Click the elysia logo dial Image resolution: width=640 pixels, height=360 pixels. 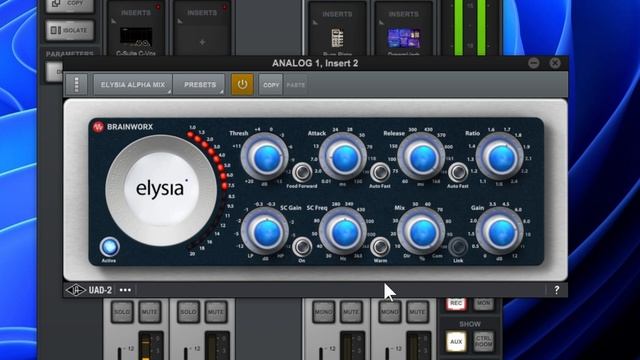161,190
